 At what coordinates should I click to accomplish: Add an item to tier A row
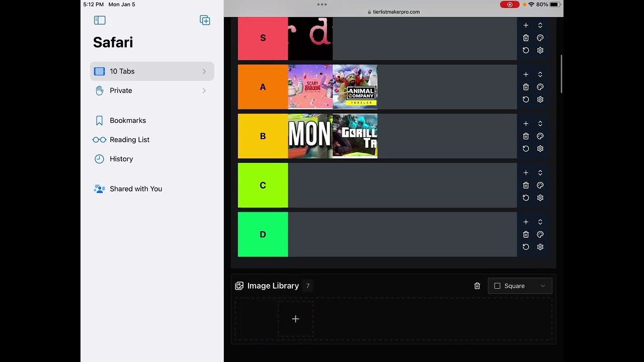click(526, 74)
